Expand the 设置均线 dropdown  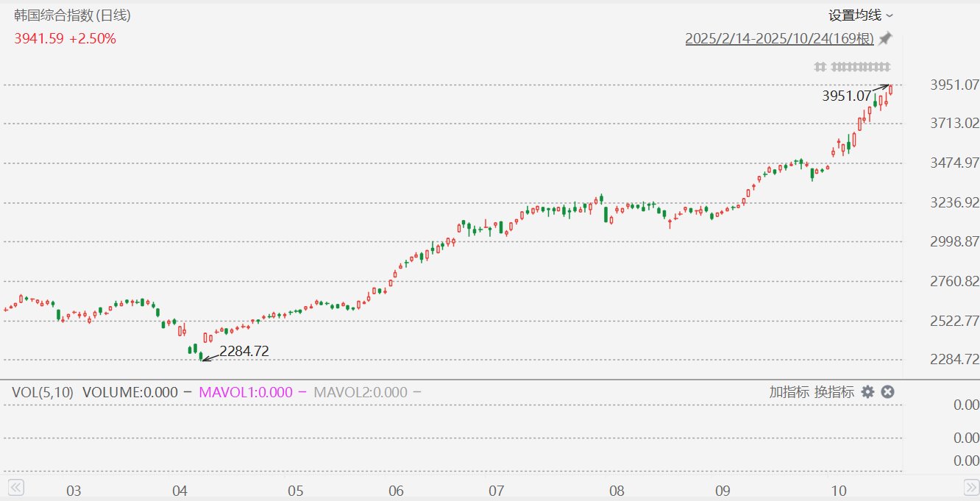pyautogui.click(x=854, y=15)
